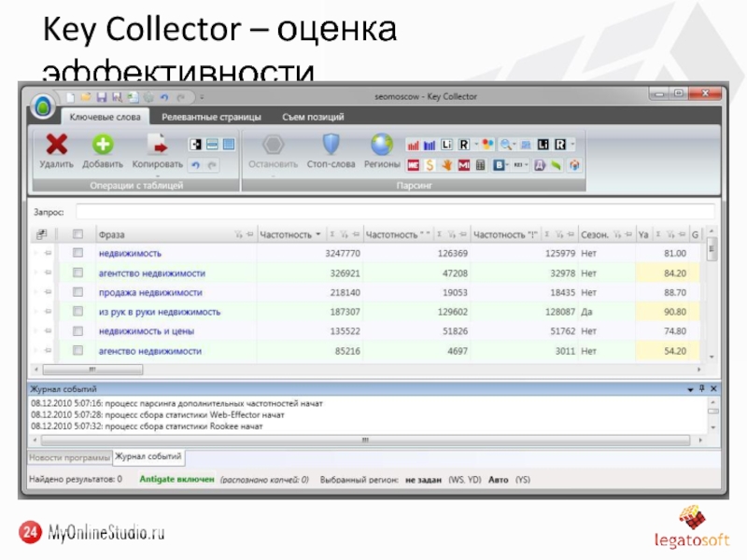Click the colored balls icon in Парсинг
747x560 pixels.
click(487, 145)
